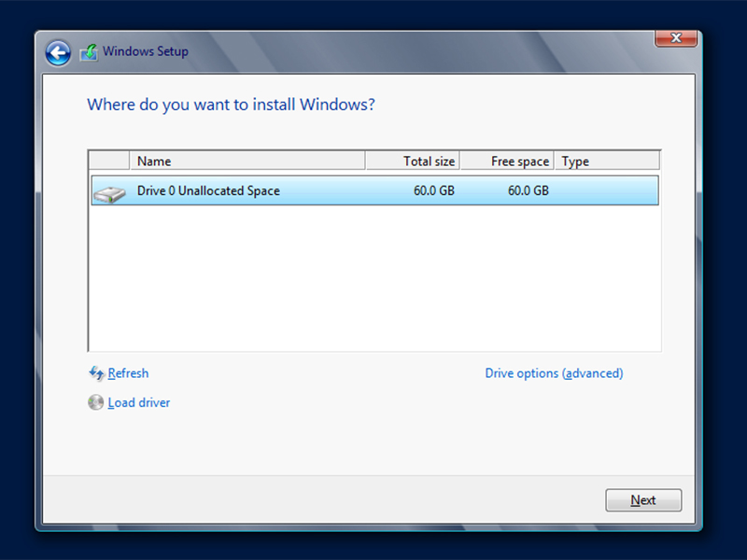Go back with the blue arrow button
Screen dimensions: 747x560
[x=58, y=52]
